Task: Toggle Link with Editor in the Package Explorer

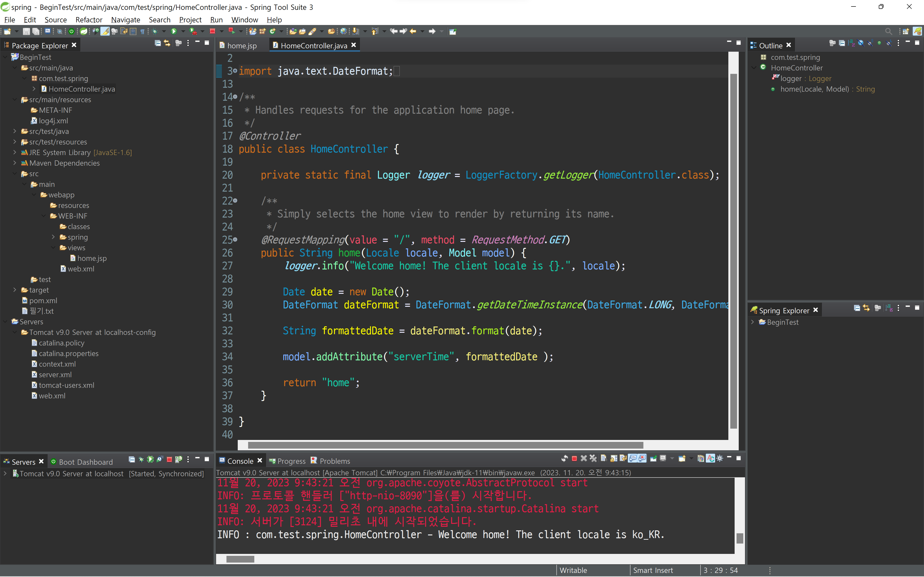Action: point(167,43)
